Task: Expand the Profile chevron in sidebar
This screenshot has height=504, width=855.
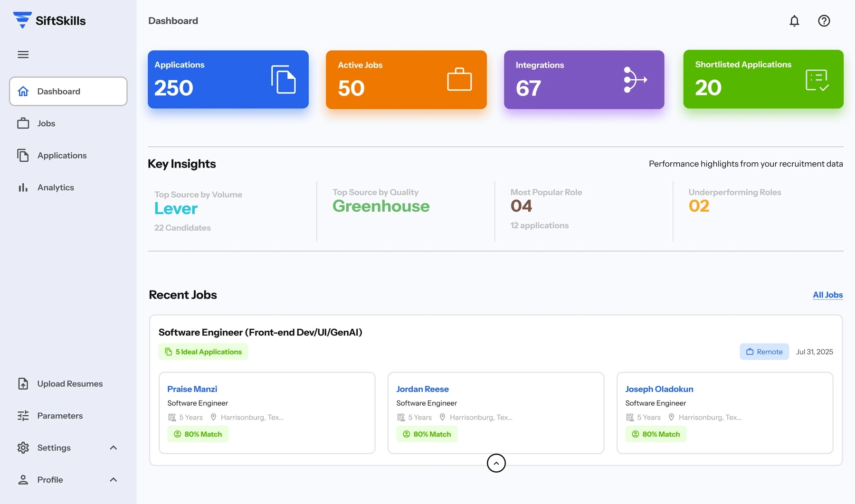Action: (113, 480)
